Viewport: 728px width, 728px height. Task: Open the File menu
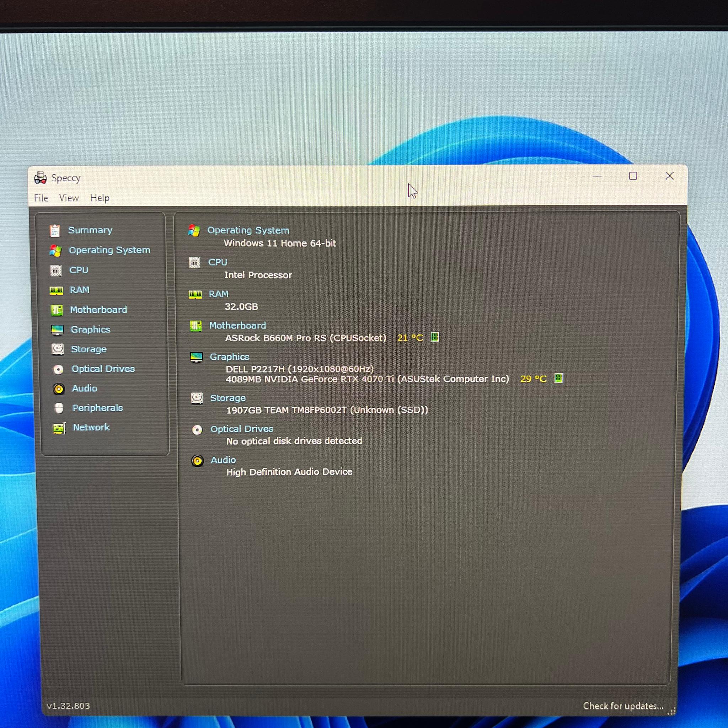tap(41, 198)
